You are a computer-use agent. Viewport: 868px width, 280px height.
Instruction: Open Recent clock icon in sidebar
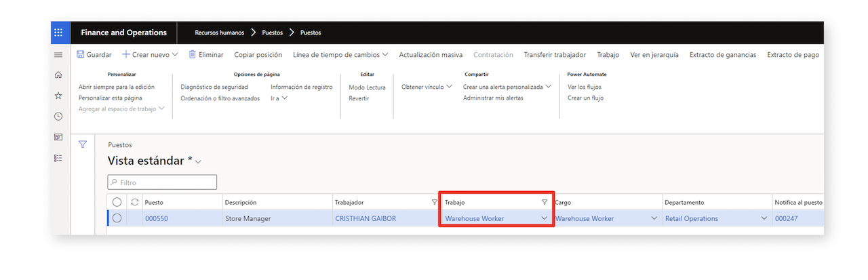pos(58,117)
